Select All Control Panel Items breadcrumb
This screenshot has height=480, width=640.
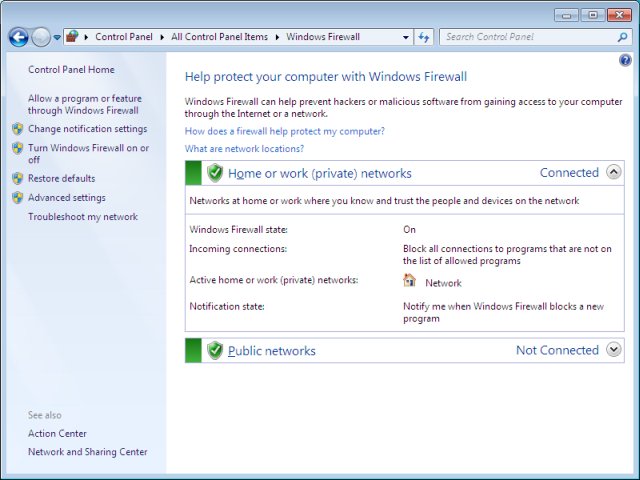pos(219,37)
